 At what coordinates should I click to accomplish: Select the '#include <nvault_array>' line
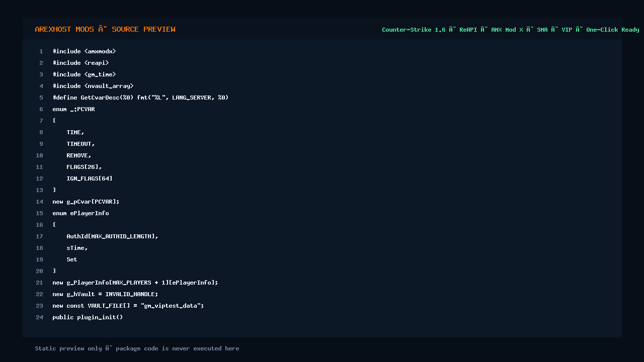point(93,86)
